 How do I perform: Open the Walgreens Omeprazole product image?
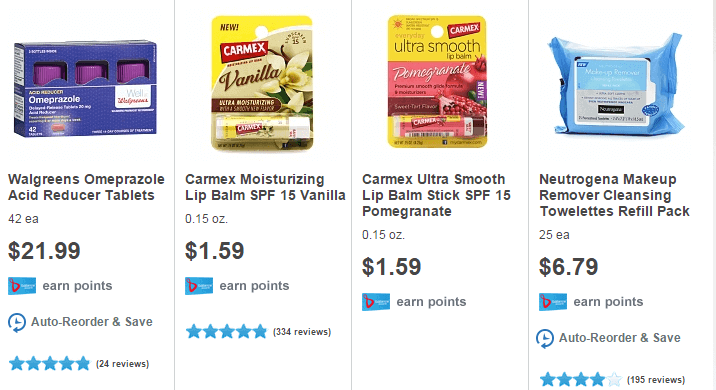point(85,89)
